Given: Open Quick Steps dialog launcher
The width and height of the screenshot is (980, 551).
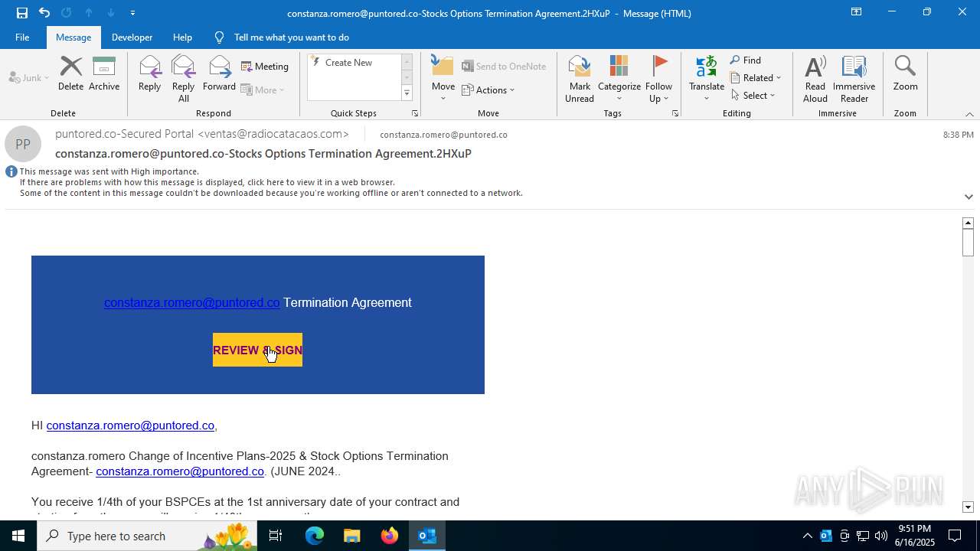Looking at the screenshot, I should pos(415,113).
